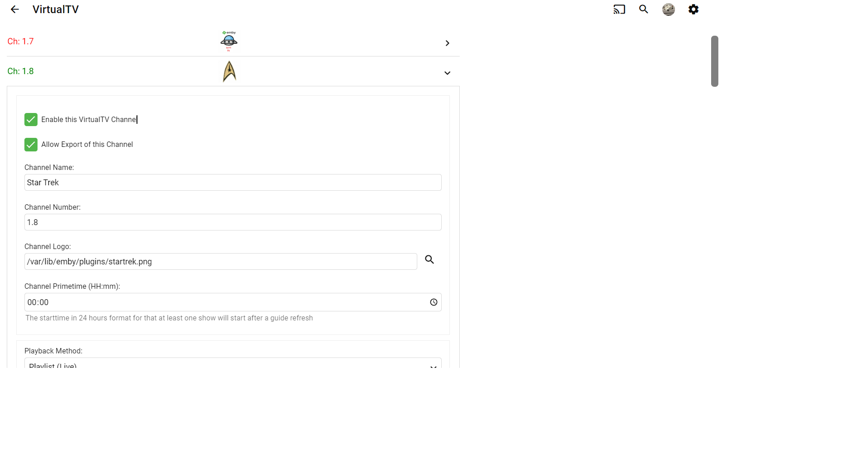Edit the Channel Name field
868x461 pixels.
(x=233, y=183)
